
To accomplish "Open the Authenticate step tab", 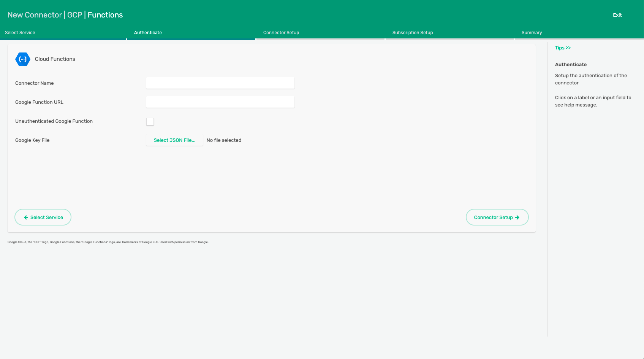I will (148, 33).
